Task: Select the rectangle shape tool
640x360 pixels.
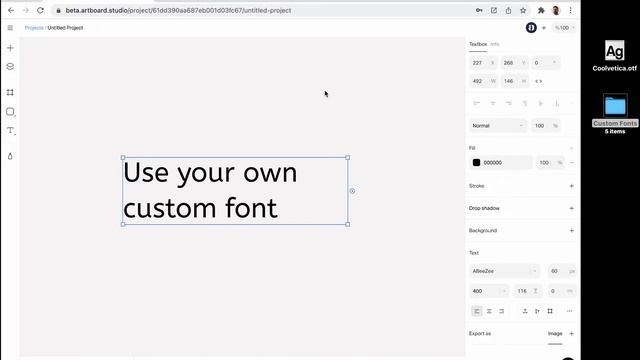Action: [x=10, y=111]
